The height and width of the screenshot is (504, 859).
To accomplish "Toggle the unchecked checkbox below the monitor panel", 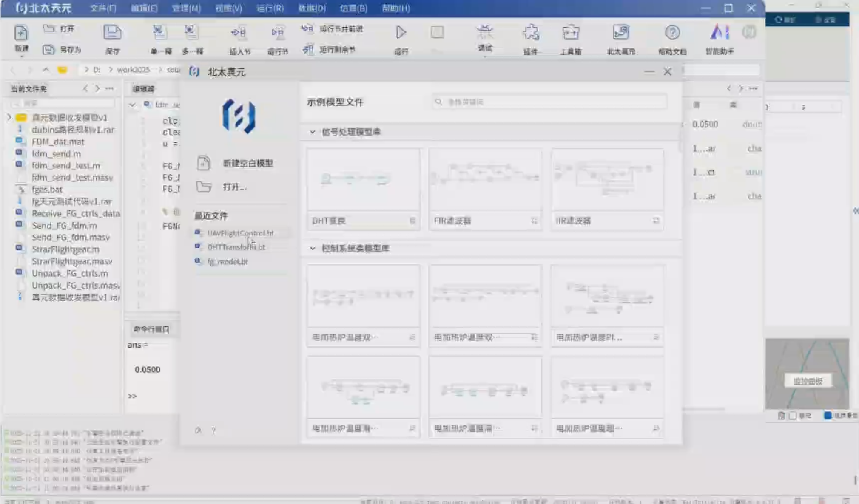I will [792, 416].
